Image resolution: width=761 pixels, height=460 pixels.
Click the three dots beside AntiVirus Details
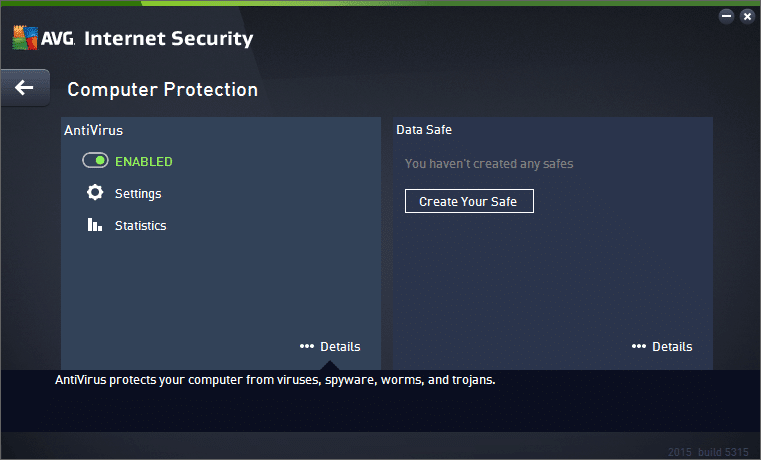pos(306,346)
